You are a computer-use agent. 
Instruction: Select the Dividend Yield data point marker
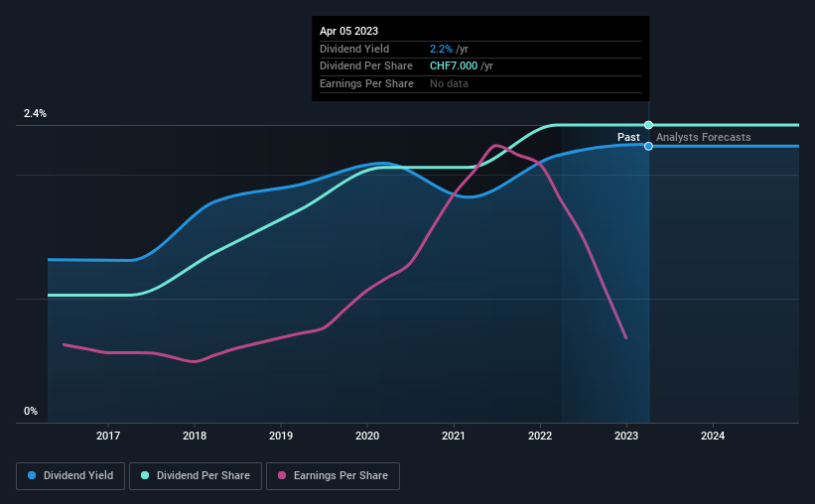(x=648, y=146)
